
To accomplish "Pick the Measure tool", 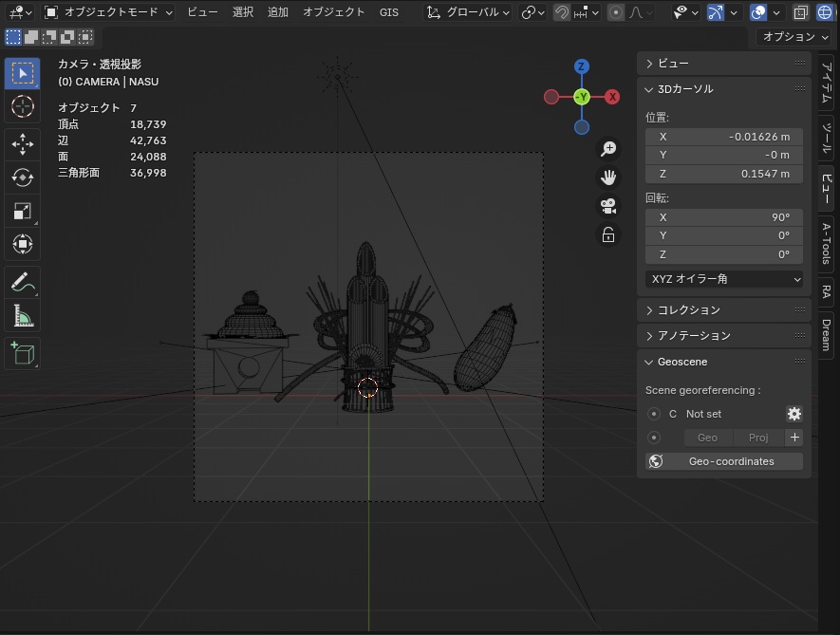I will coord(23,315).
